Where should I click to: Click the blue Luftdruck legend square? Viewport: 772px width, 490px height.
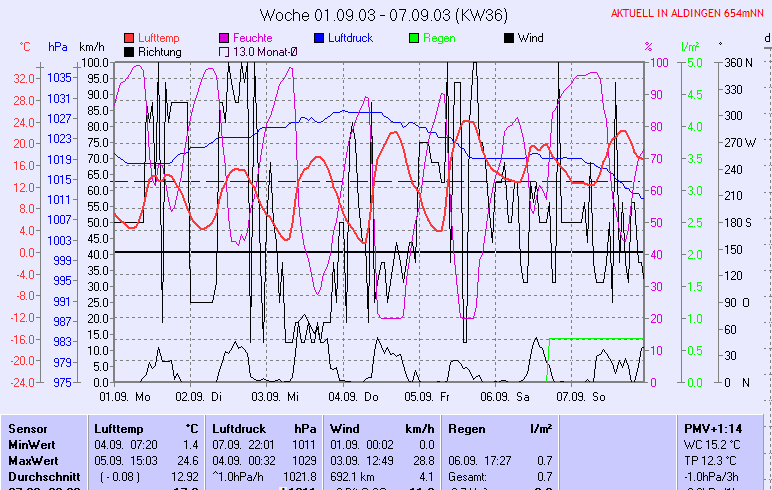tap(319, 38)
